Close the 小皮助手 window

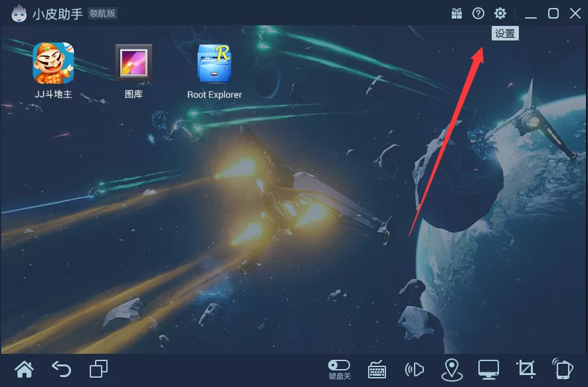pos(575,13)
